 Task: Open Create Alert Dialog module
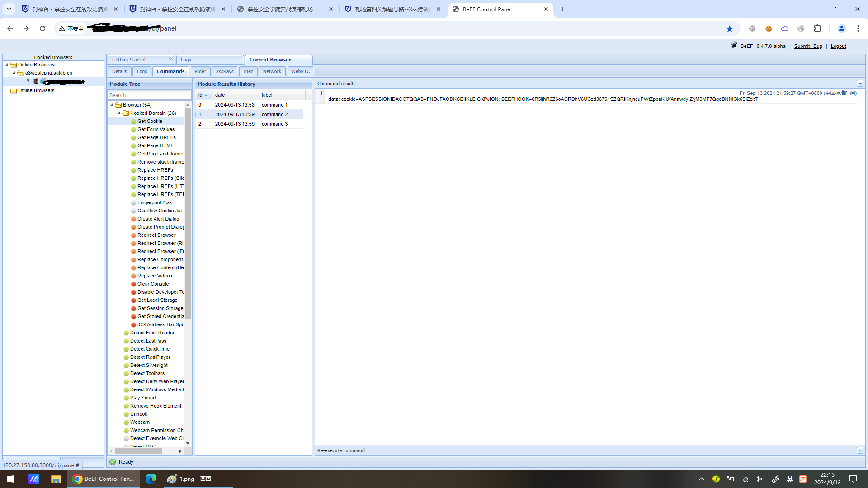click(158, 219)
